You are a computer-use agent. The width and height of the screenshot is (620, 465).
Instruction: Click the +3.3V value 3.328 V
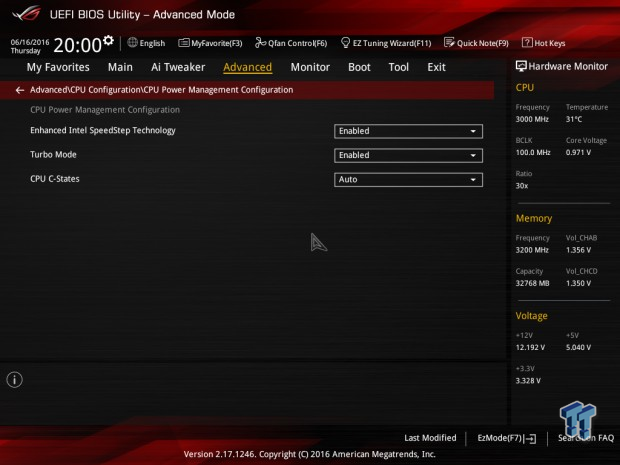[x=528, y=381]
